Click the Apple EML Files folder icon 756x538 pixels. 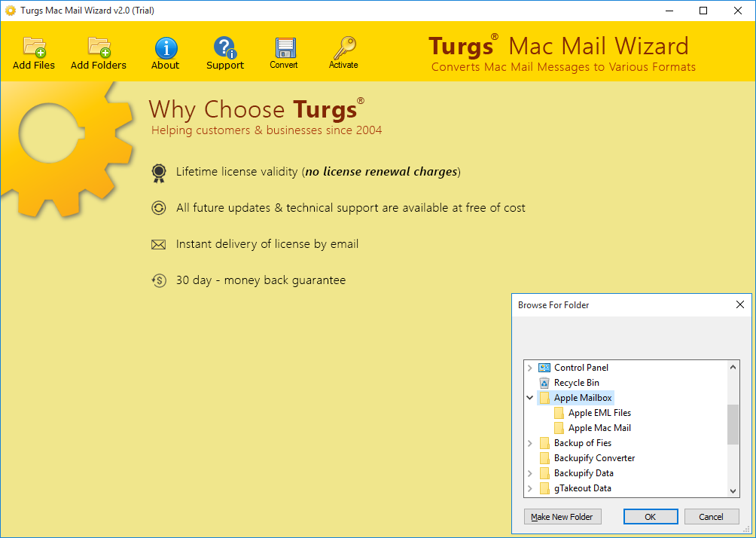(x=559, y=413)
